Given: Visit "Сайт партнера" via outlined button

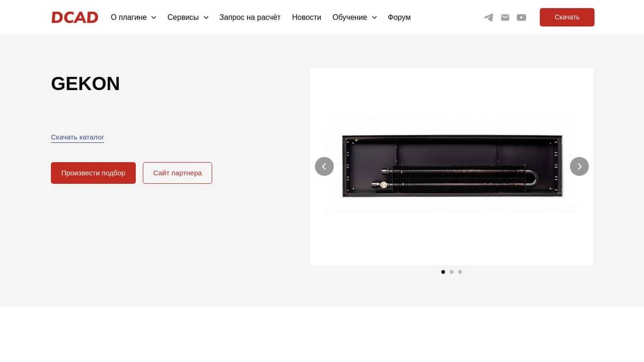Looking at the screenshot, I should tap(177, 173).
